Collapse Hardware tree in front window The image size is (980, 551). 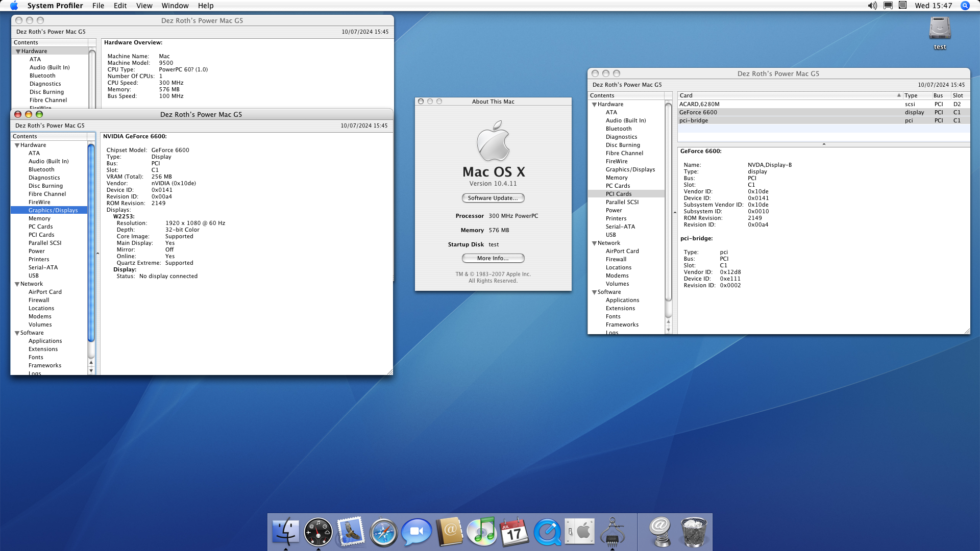pyautogui.click(x=17, y=145)
